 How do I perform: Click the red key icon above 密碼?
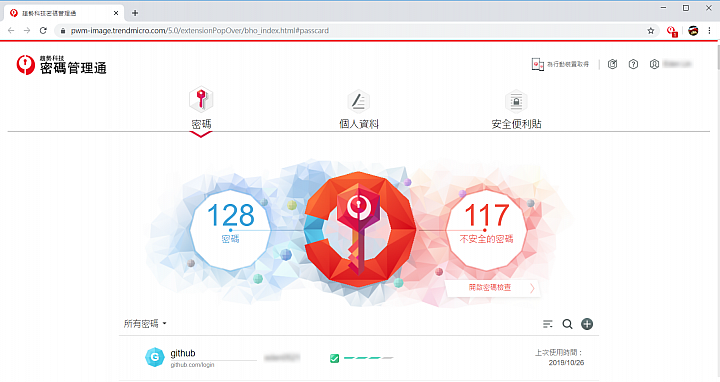click(201, 99)
